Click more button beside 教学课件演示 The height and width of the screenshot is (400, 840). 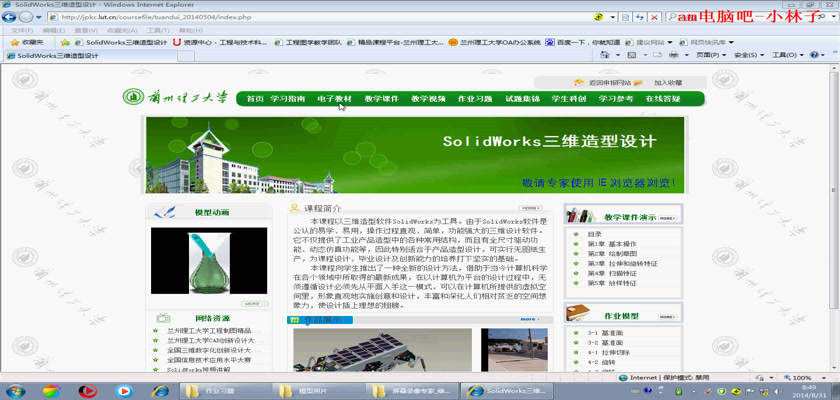click(667, 218)
